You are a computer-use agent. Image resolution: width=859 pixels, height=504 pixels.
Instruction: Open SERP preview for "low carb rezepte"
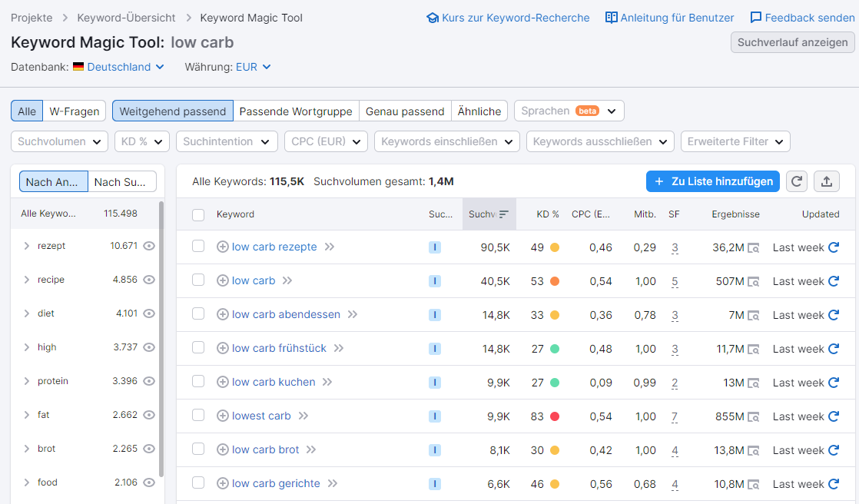tap(754, 247)
